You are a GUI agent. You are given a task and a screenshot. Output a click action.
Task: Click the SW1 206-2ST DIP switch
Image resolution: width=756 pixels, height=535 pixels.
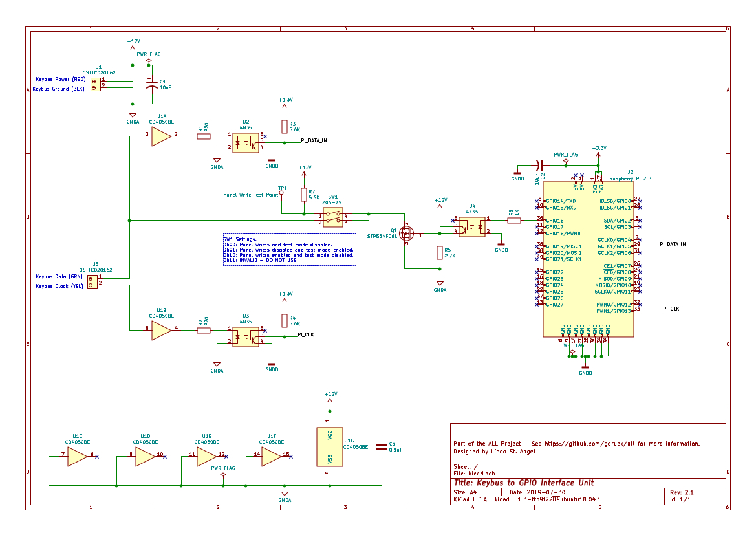[332, 217]
